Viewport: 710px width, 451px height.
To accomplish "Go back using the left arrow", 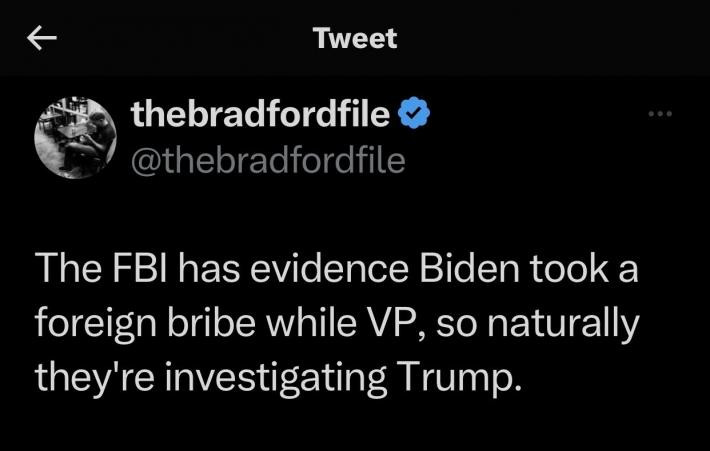I will point(42,39).
